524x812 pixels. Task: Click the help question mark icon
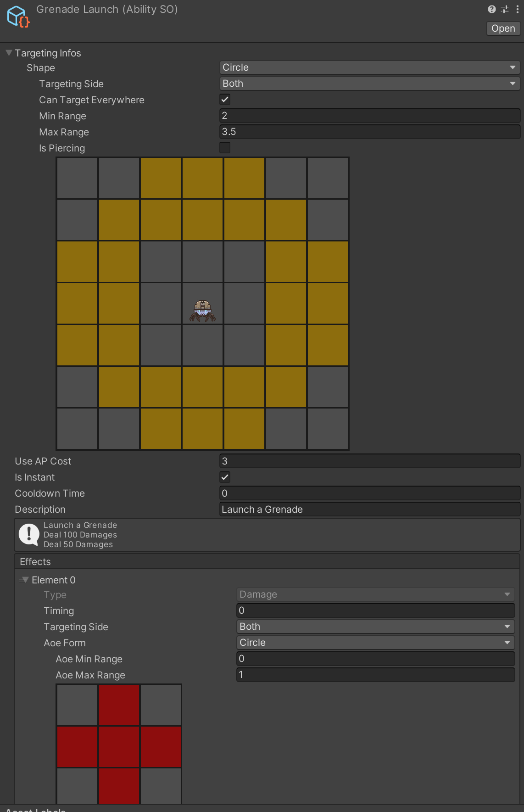pyautogui.click(x=491, y=9)
